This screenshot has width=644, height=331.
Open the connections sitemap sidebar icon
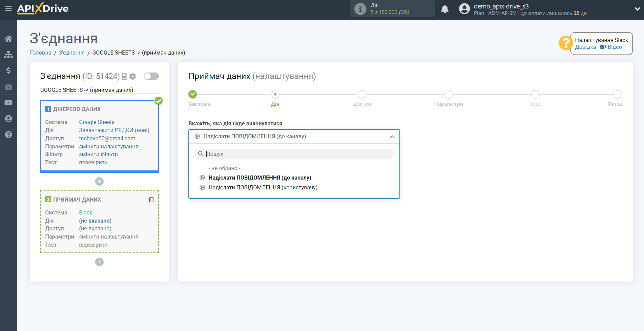tap(8, 55)
